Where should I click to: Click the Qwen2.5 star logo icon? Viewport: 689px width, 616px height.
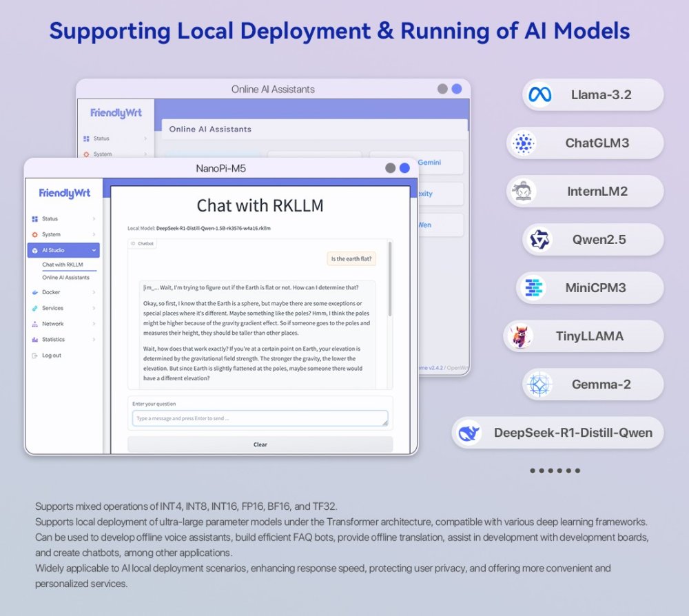coord(539,240)
